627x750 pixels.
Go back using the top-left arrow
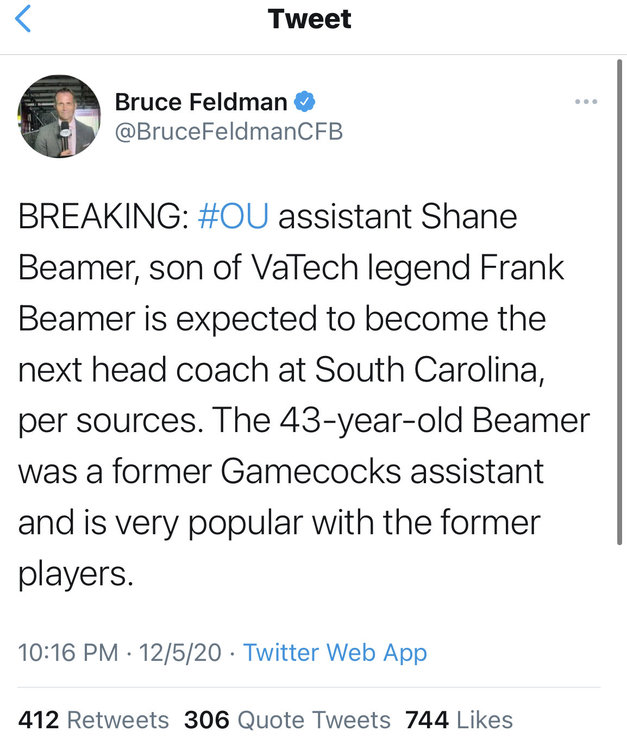tap(24, 19)
